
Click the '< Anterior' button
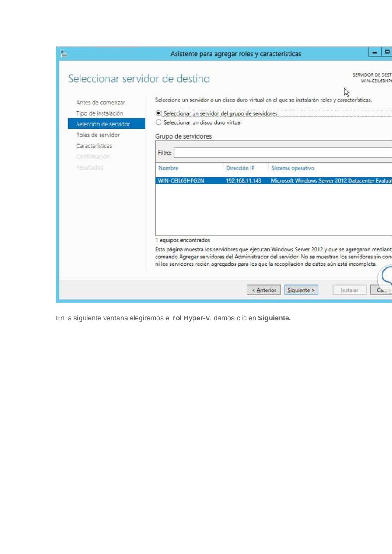(263, 290)
